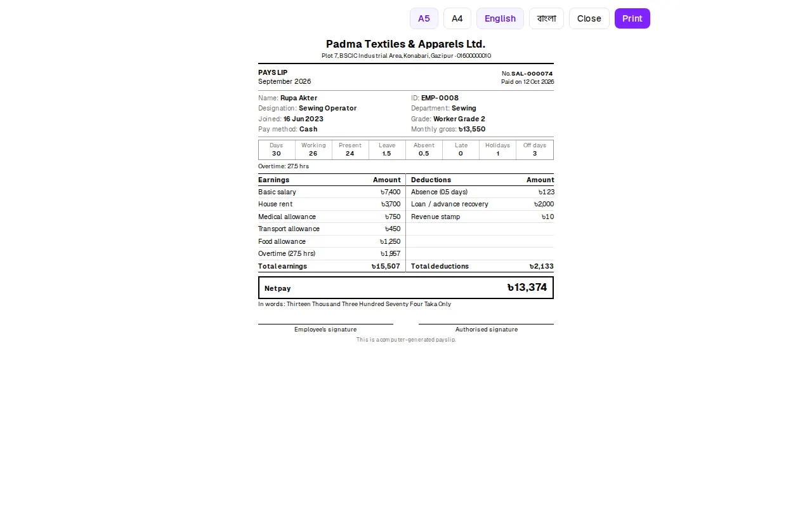
Task: Click the company name Padma Textiles & Apparels Ltd.
Action: [x=405, y=44]
